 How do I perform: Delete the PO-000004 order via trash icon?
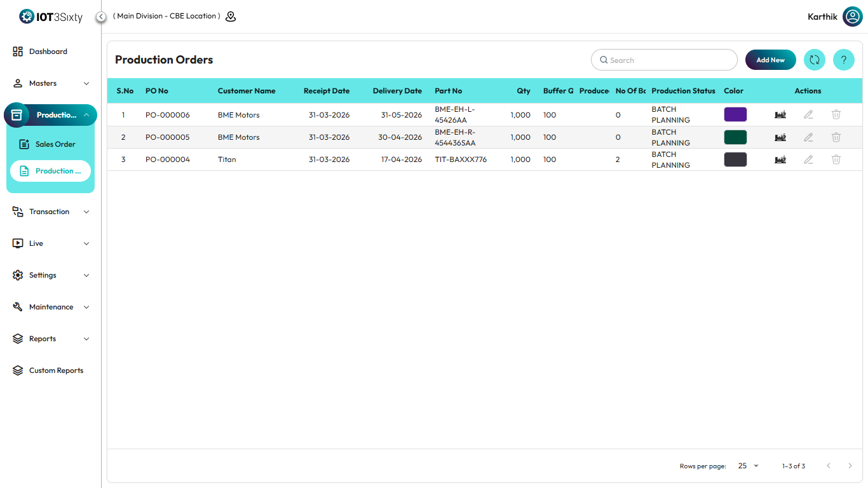pyautogui.click(x=836, y=159)
